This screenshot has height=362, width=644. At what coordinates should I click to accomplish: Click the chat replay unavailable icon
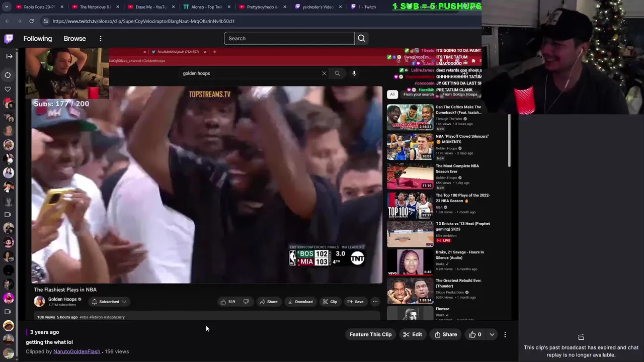coord(581,337)
